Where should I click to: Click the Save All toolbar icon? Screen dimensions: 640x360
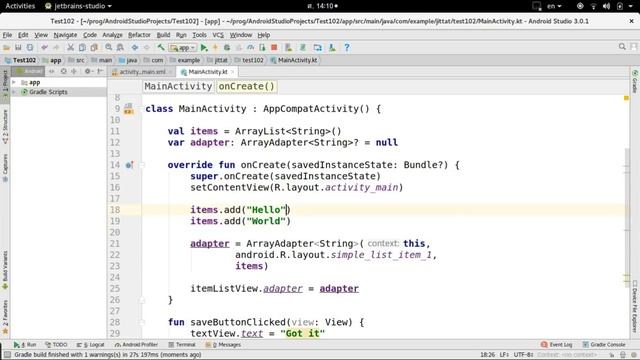tap(18, 48)
